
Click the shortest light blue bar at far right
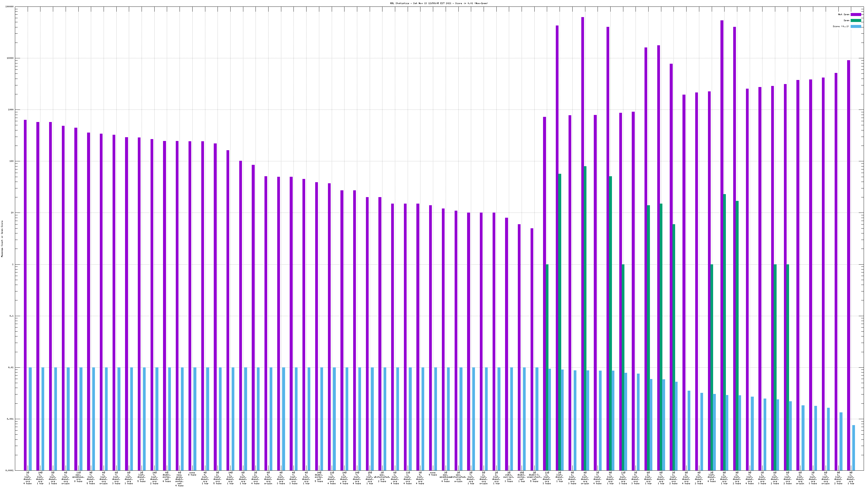pos(854,448)
